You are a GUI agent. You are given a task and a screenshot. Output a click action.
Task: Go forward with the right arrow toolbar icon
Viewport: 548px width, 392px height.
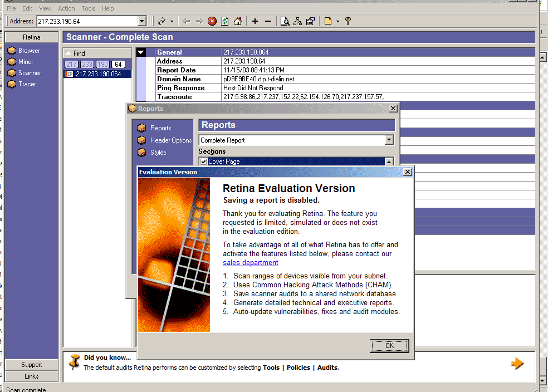(199, 21)
